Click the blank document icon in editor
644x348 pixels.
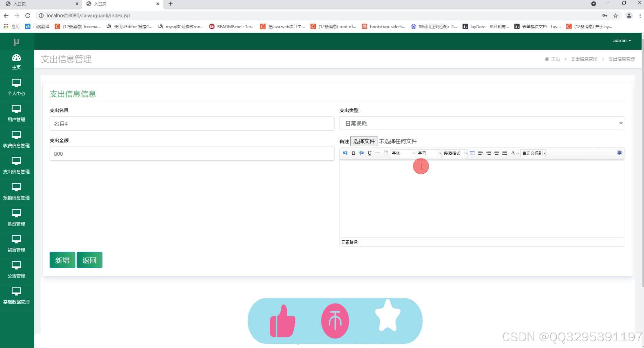pyautogui.click(x=386, y=153)
